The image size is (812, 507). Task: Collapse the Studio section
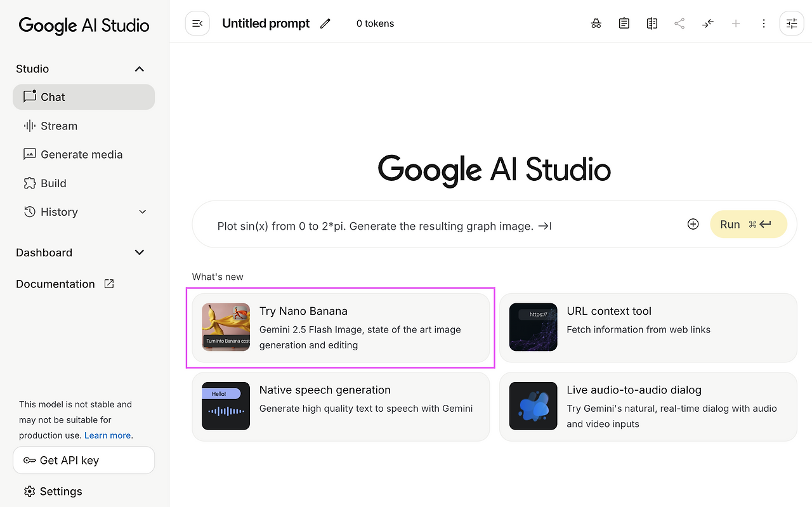click(x=140, y=69)
